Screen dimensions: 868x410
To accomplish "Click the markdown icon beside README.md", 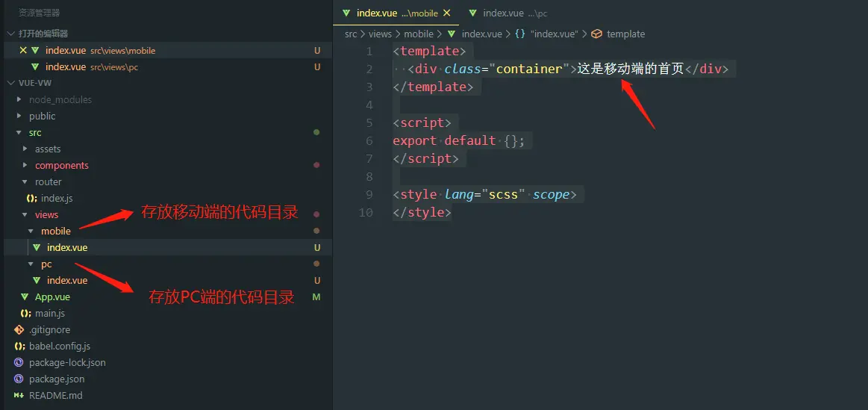I will point(19,396).
